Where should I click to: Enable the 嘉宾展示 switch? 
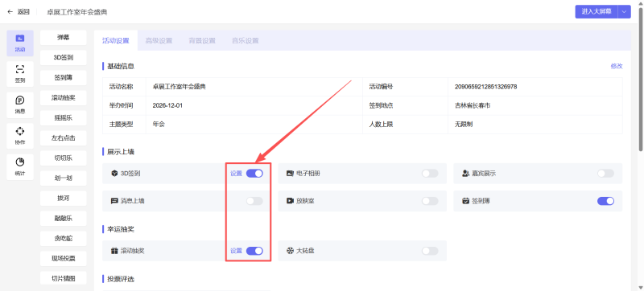click(x=605, y=174)
